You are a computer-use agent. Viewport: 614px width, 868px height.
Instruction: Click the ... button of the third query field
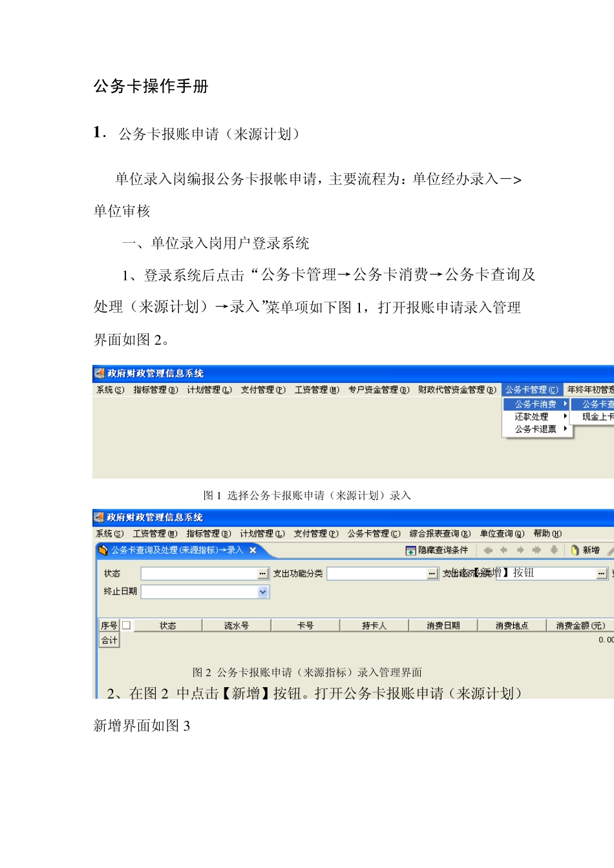(602, 573)
